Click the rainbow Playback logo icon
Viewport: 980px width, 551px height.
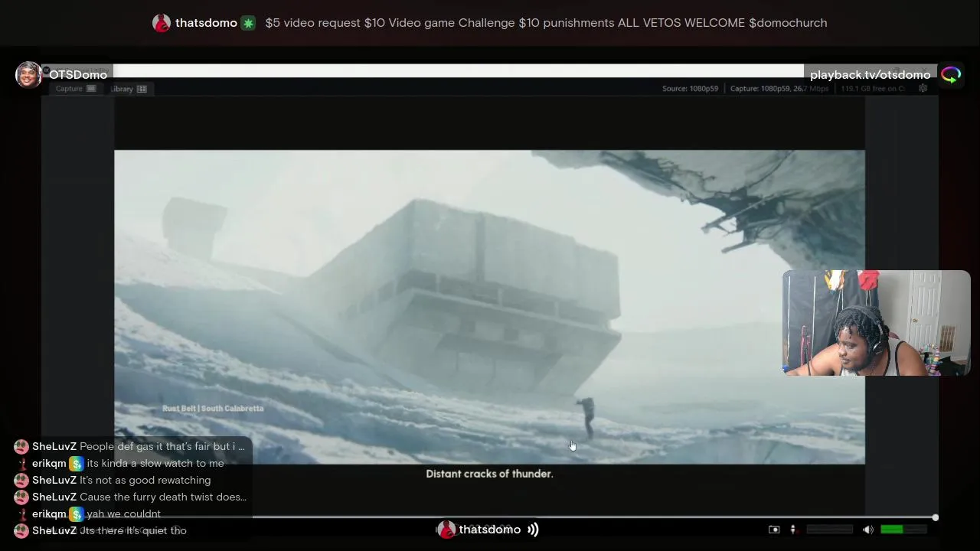pyautogui.click(x=951, y=75)
